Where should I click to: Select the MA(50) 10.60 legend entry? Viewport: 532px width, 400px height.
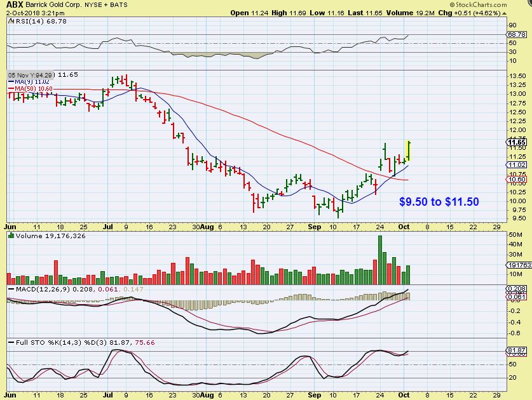click(x=31, y=89)
